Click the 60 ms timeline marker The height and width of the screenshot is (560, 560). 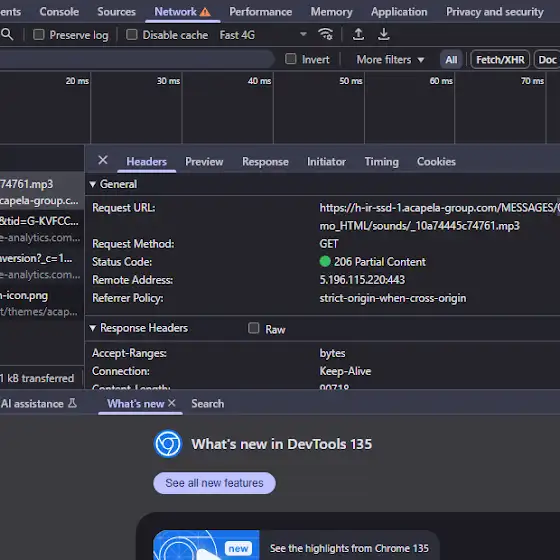[x=441, y=81]
